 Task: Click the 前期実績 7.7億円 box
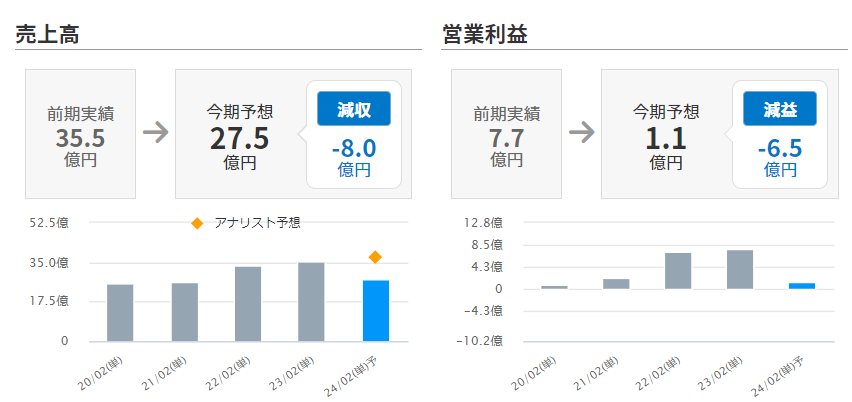coord(506,133)
